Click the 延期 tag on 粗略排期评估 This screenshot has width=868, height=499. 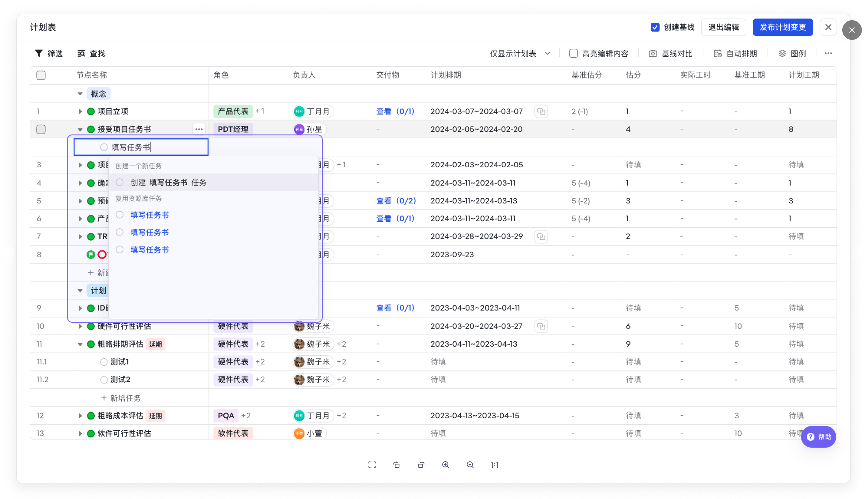coord(156,344)
